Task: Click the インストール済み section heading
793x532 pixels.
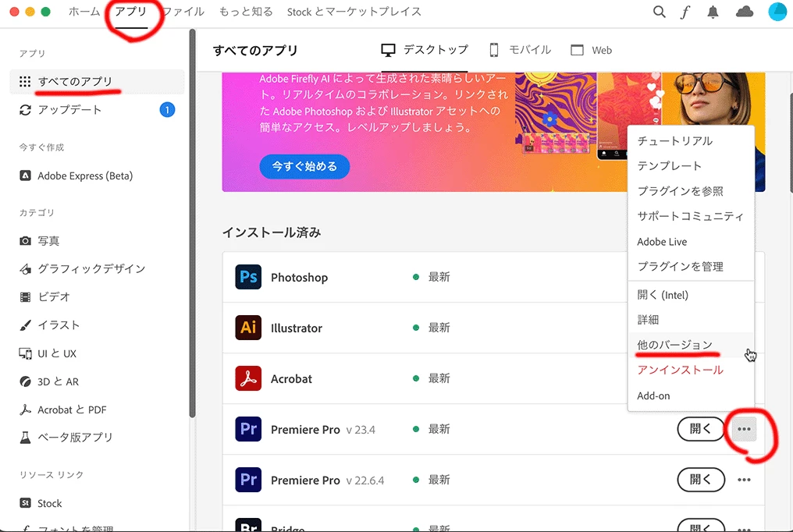Action: click(x=272, y=232)
